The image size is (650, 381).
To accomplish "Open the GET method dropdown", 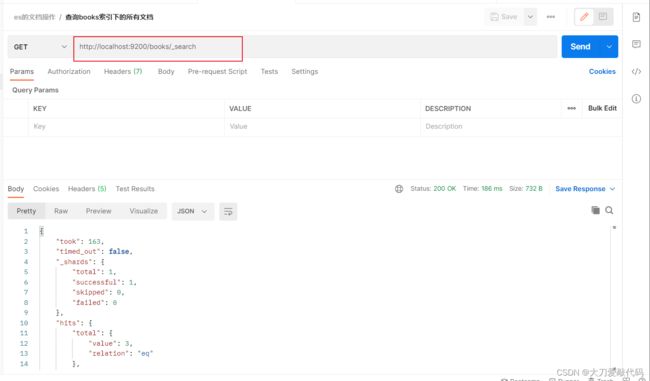I will coord(40,47).
